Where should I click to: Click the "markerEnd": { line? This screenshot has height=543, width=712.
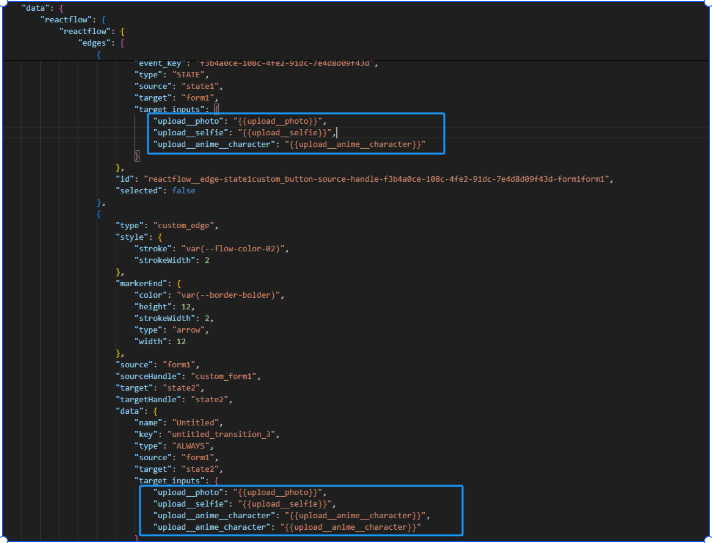pyautogui.click(x=148, y=283)
